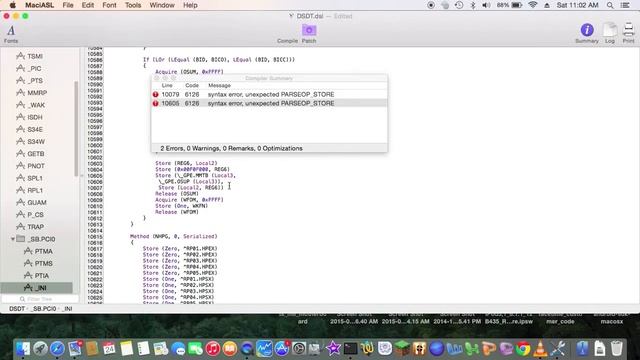Show the compiler Summary via toolbar icon
Screen dimensions: 640x360
point(587,33)
